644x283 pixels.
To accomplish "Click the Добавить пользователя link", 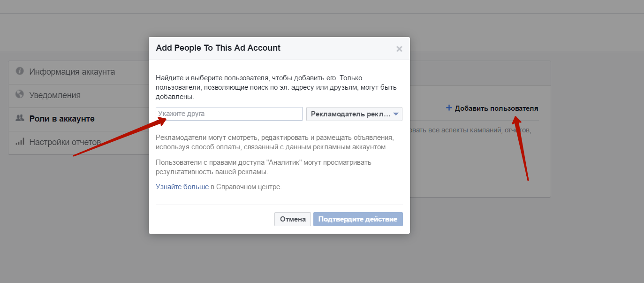I will (496, 108).
